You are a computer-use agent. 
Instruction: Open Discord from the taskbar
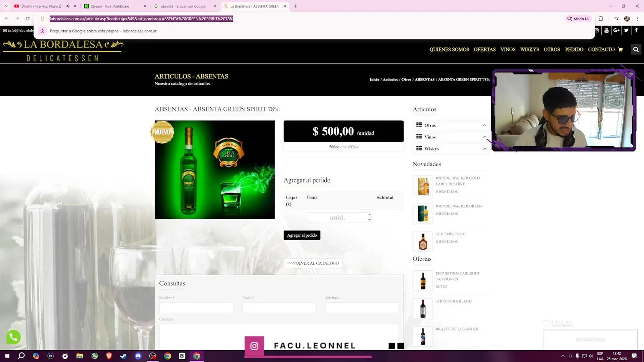pos(138,356)
